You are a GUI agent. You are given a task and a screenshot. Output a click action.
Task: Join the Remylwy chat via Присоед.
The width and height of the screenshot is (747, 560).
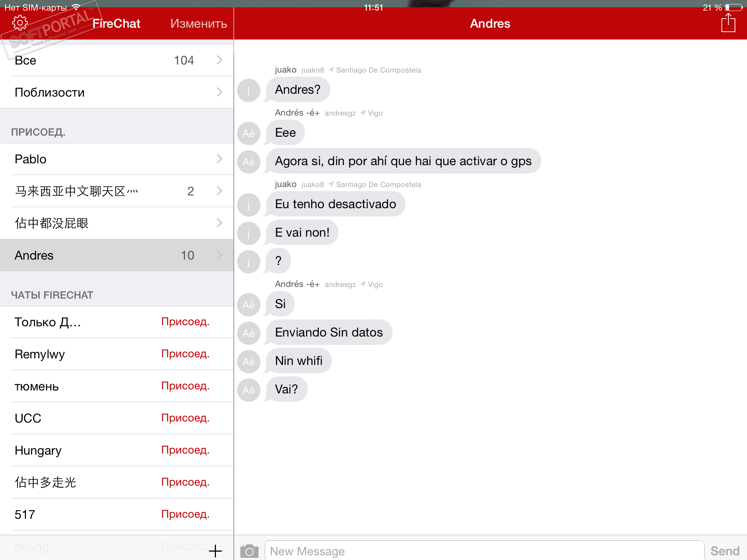pos(185,354)
